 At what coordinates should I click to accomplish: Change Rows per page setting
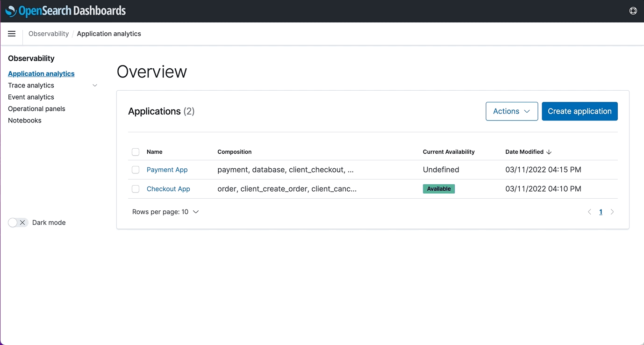165,212
